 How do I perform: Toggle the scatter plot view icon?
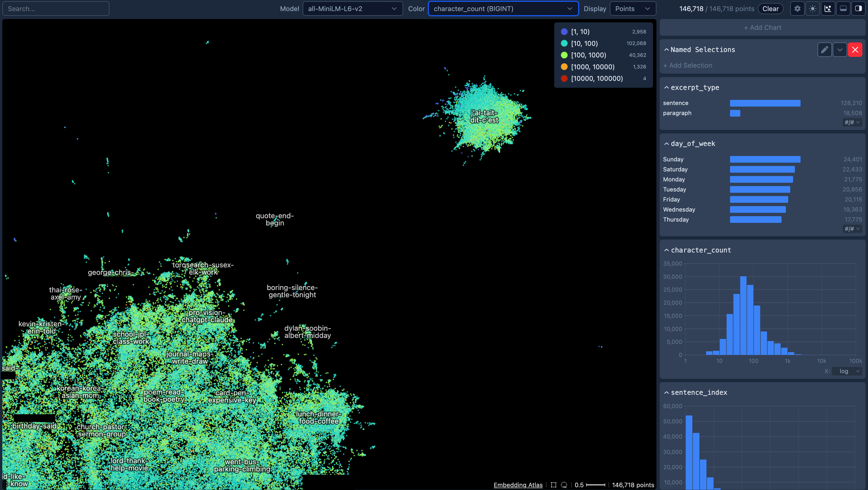pyautogui.click(x=828, y=9)
